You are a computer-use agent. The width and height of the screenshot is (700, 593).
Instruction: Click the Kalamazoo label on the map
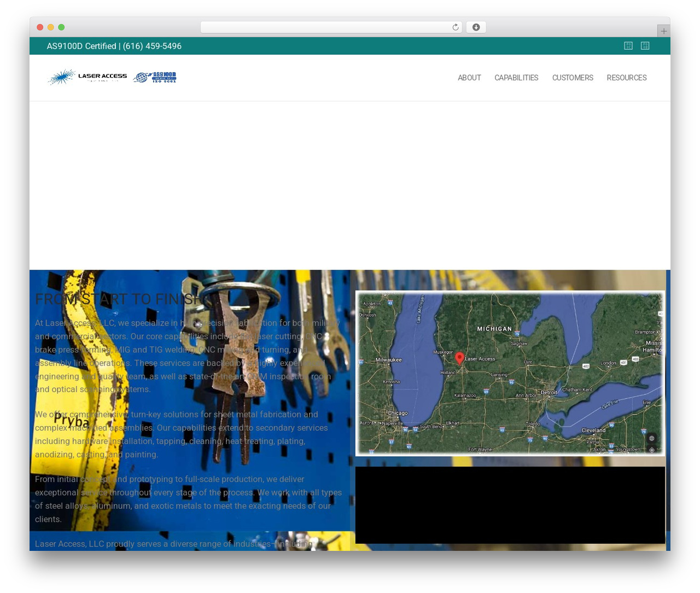[465, 395]
